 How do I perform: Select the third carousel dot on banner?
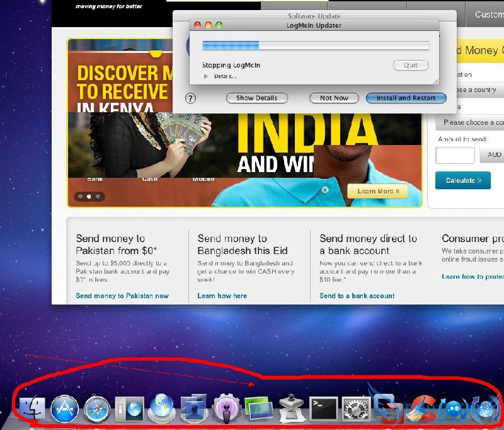[x=98, y=197]
